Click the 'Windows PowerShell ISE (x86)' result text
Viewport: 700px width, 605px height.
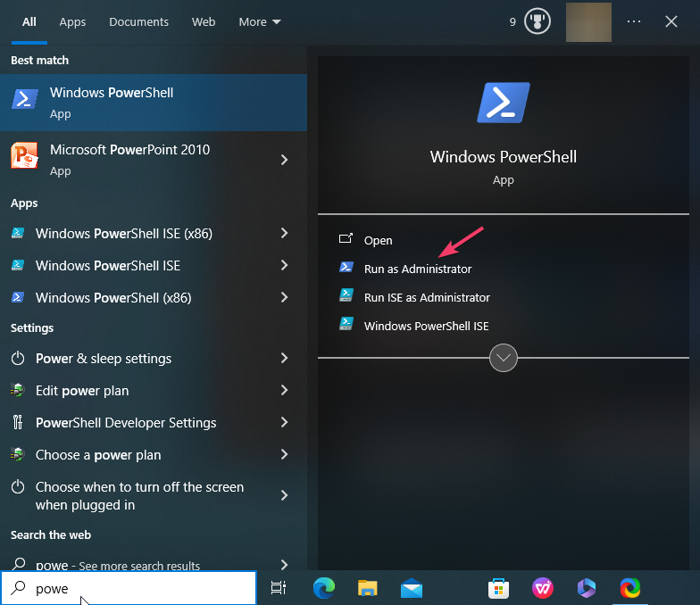[x=124, y=234]
